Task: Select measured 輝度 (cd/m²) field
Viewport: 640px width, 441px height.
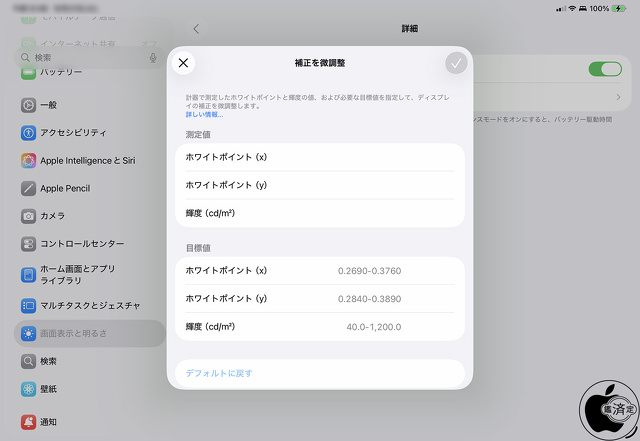Action: (x=320, y=213)
